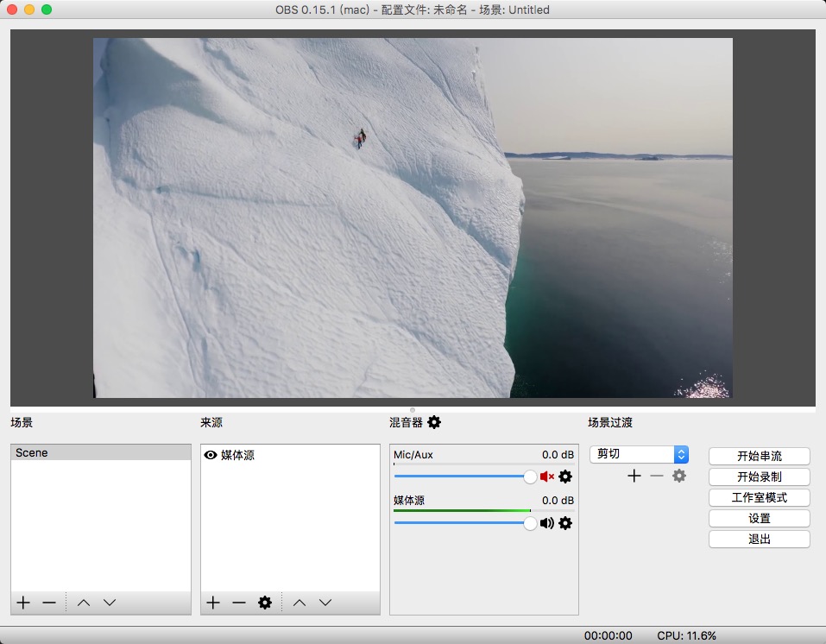
Task: Click the 开始录制 button
Action: 759,477
